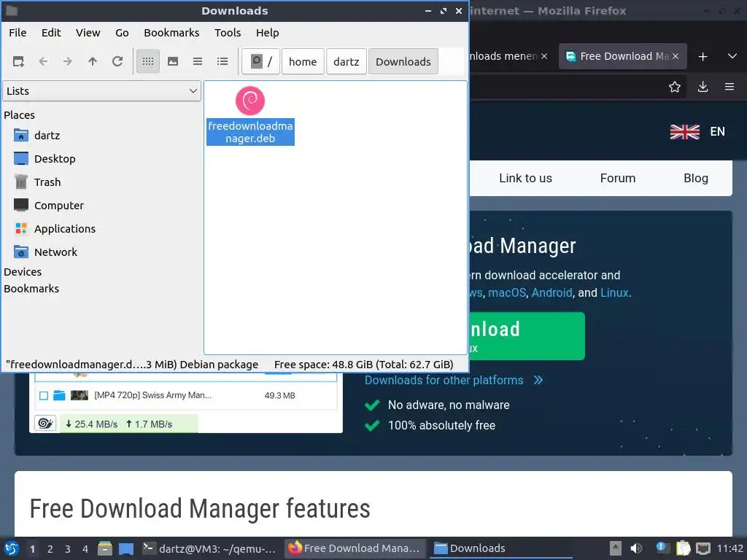Open the View menu
The image size is (747, 560).
pyautogui.click(x=88, y=33)
